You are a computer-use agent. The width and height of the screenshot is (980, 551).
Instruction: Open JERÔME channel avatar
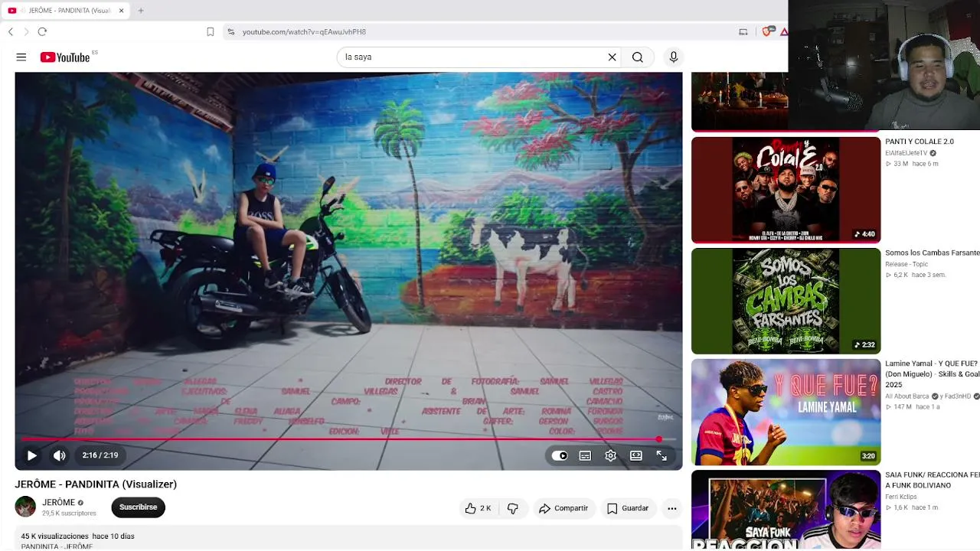[x=25, y=507]
